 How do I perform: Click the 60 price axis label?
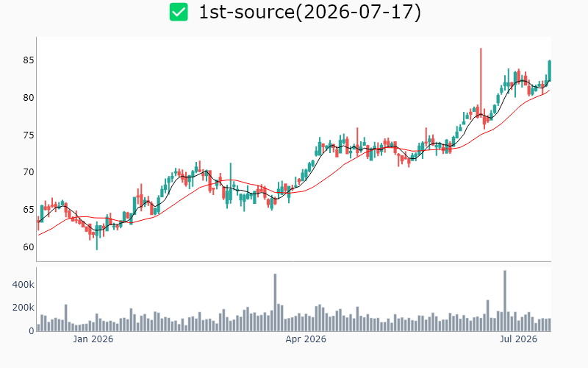tap(29, 247)
